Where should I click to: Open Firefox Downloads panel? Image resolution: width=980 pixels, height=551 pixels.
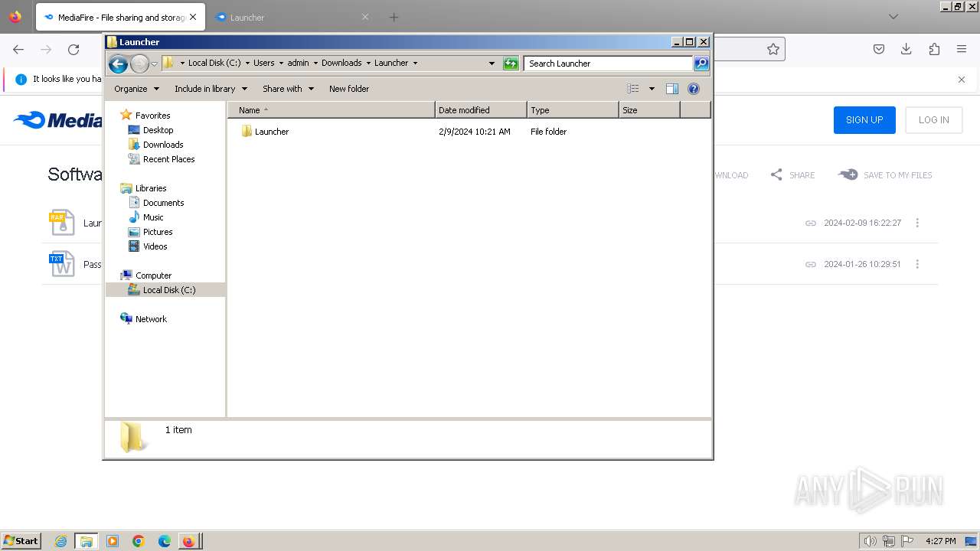point(906,49)
